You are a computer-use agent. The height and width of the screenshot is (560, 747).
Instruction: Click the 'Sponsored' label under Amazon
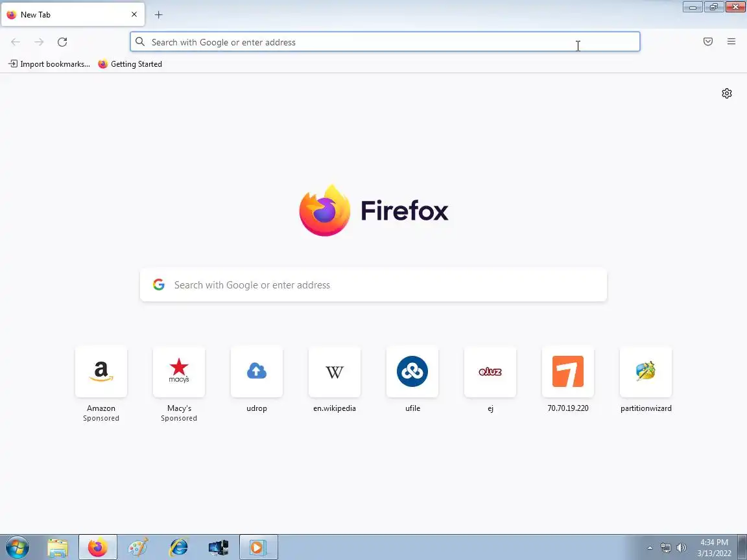pos(101,418)
